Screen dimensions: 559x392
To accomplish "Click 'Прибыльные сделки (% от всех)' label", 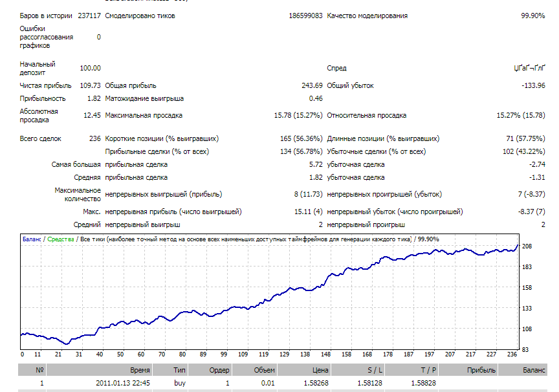I will [x=157, y=152].
